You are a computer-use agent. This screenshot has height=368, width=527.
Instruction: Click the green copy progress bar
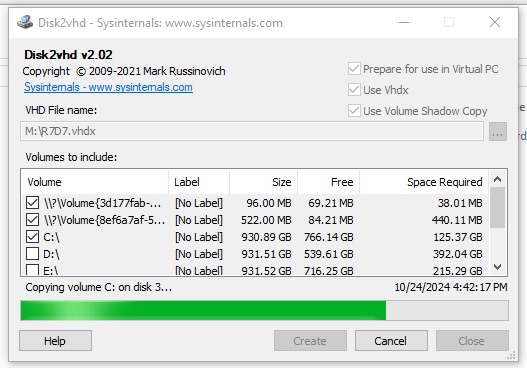coord(264,311)
